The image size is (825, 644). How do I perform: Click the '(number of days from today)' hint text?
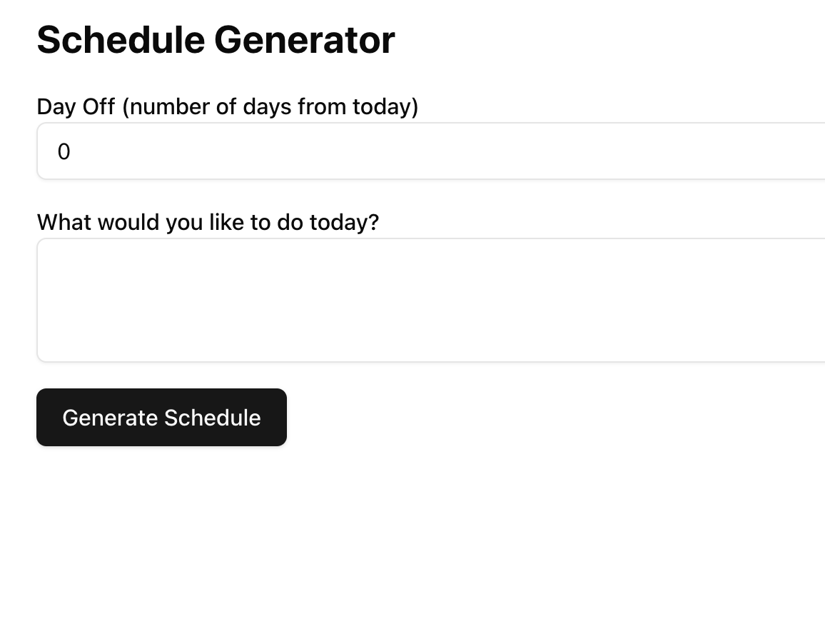click(x=270, y=107)
